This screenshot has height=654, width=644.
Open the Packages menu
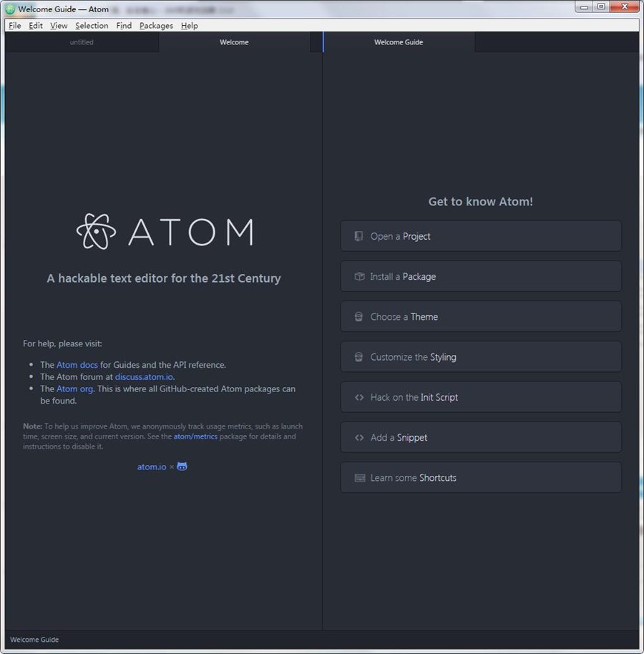[x=156, y=26]
